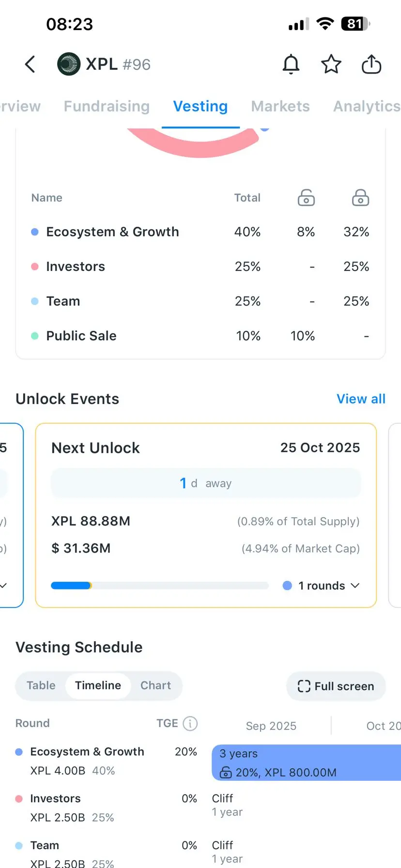
Task: Add XPL to favorites star
Action: 331,64
